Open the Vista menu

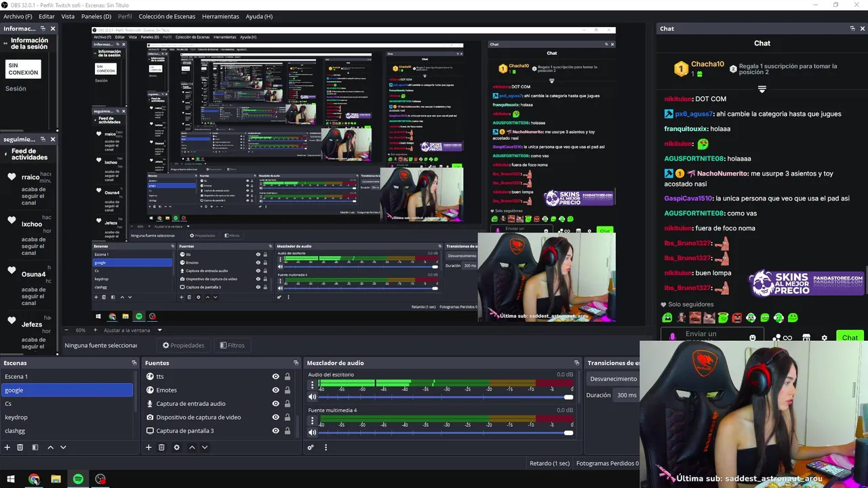click(68, 16)
